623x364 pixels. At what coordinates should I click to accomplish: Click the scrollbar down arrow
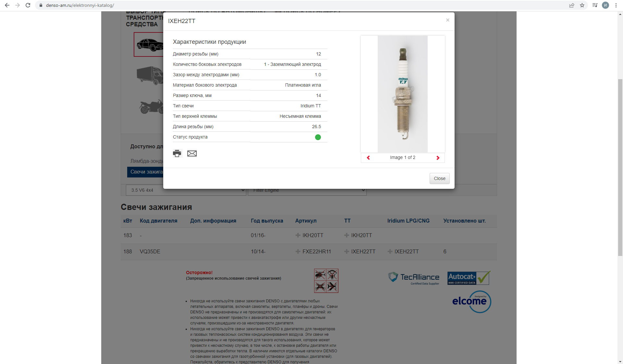coord(620,361)
